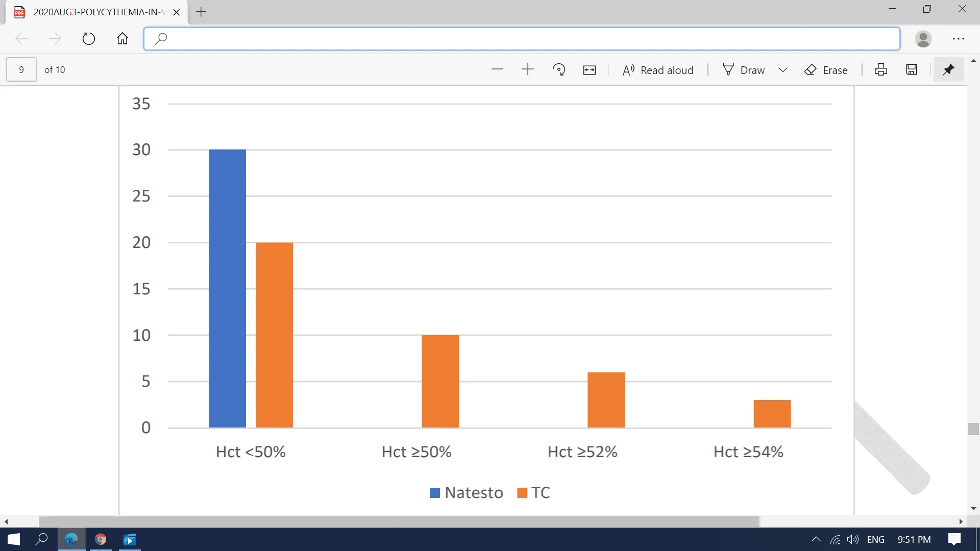Click the browser Back arrow

pos(21,39)
